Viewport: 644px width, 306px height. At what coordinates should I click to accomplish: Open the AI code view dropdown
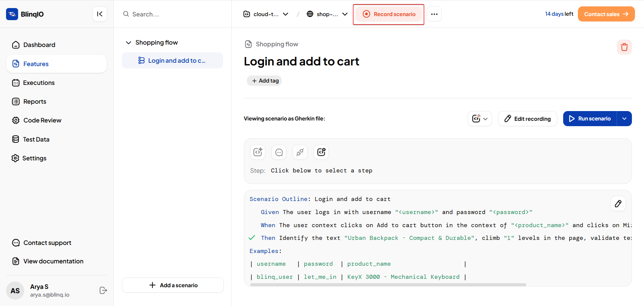pyautogui.click(x=480, y=119)
